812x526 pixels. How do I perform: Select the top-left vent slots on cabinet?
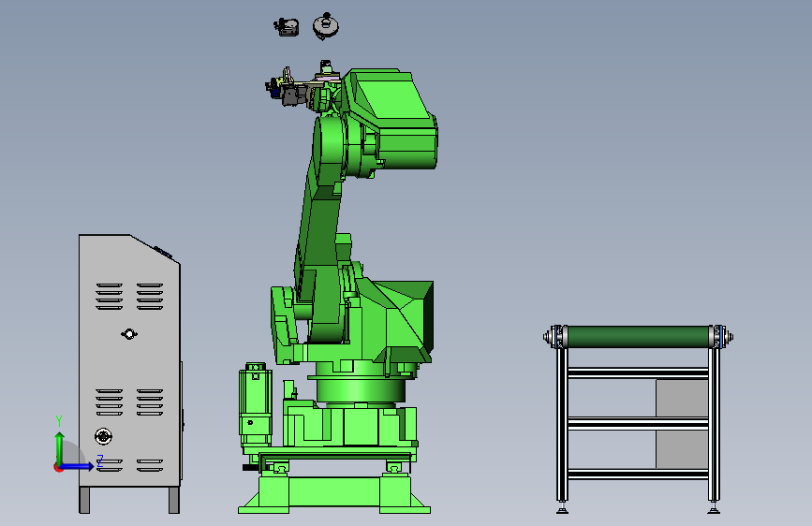pyautogui.click(x=110, y=296)
